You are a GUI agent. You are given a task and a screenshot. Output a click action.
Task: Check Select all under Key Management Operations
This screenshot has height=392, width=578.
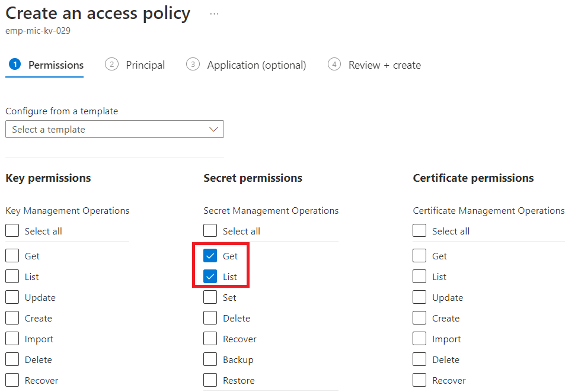pyautogui.click(x=12, y=231)
